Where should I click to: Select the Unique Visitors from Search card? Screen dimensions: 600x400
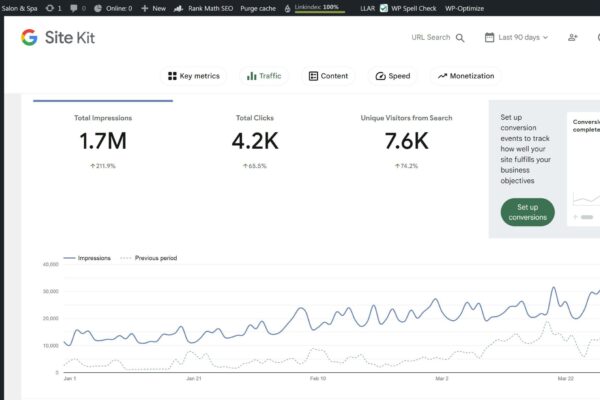406,140
